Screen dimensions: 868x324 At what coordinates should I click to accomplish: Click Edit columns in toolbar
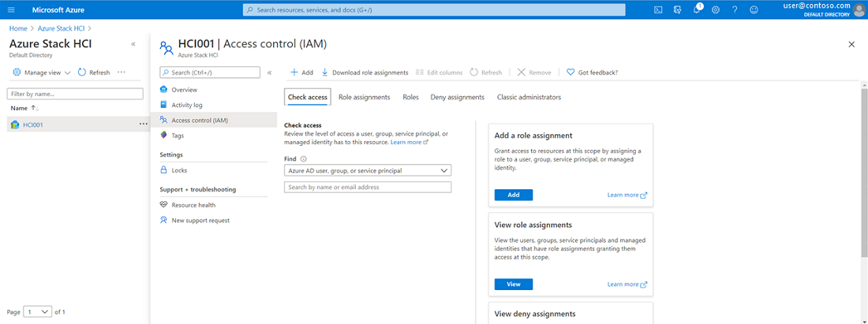point(439,73)
